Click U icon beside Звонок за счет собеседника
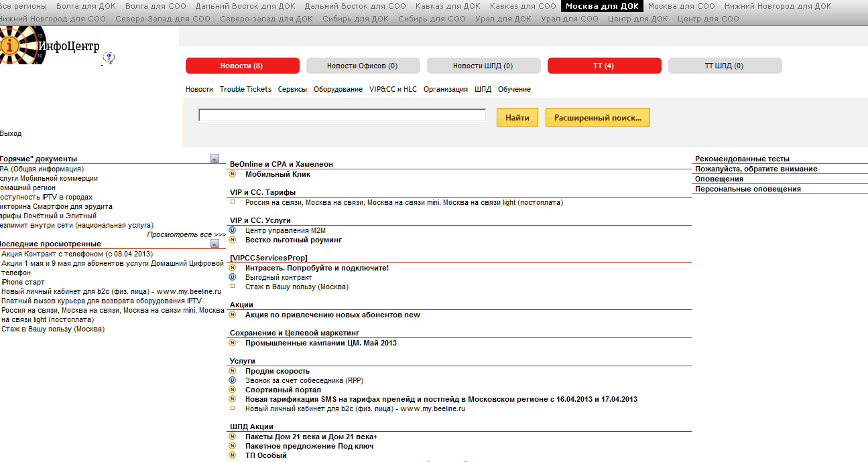Image resolution: width=868 pixels, height=462 pixels. pyautogui.click(x=233, y=380)
